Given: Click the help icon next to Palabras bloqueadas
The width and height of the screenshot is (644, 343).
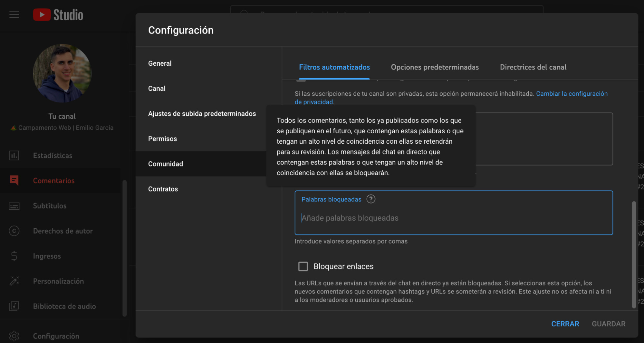Looking at the screenshot, I should click(x=371, y=199).
